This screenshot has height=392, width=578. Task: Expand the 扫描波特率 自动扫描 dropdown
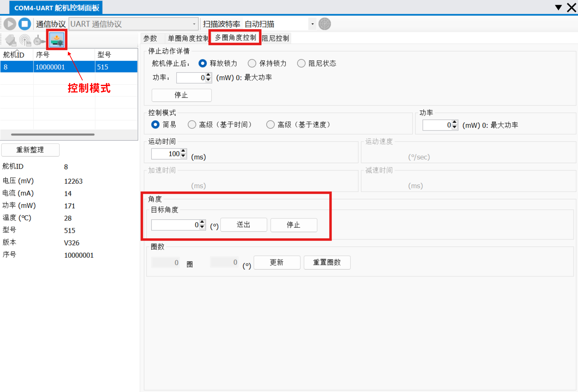click(x=312, y=24)
